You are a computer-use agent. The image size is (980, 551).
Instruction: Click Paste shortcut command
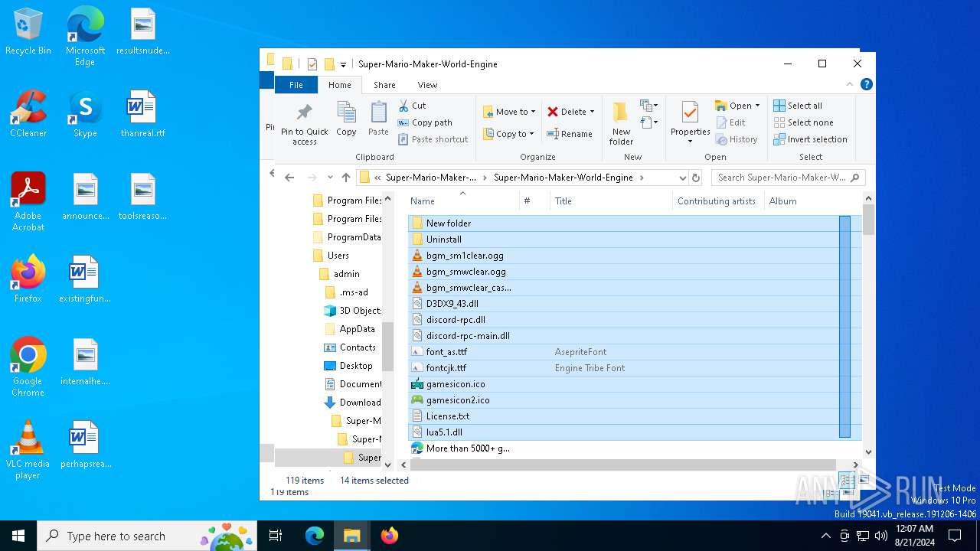(x=433, y=139)
